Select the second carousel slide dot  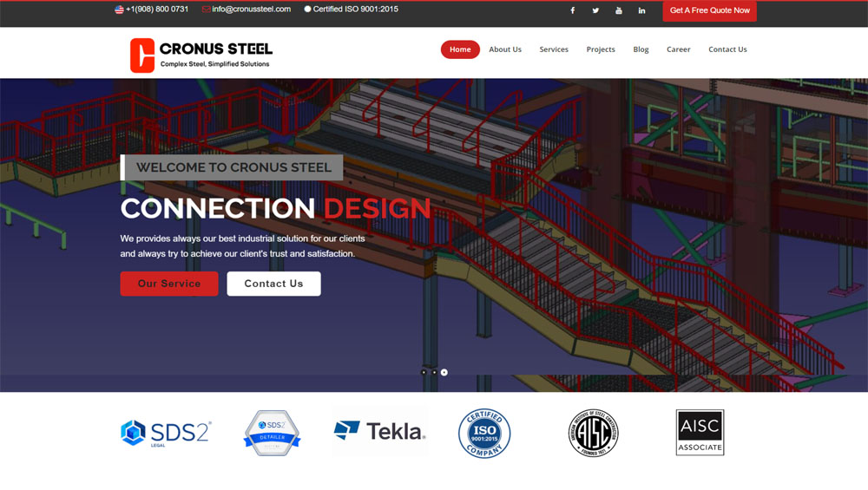434,372
